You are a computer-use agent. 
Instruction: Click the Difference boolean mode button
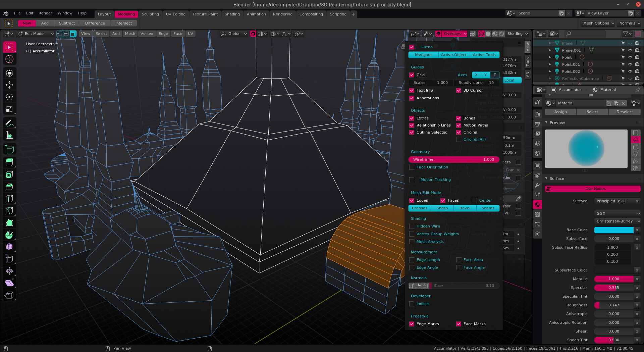(x=95, y=23)
